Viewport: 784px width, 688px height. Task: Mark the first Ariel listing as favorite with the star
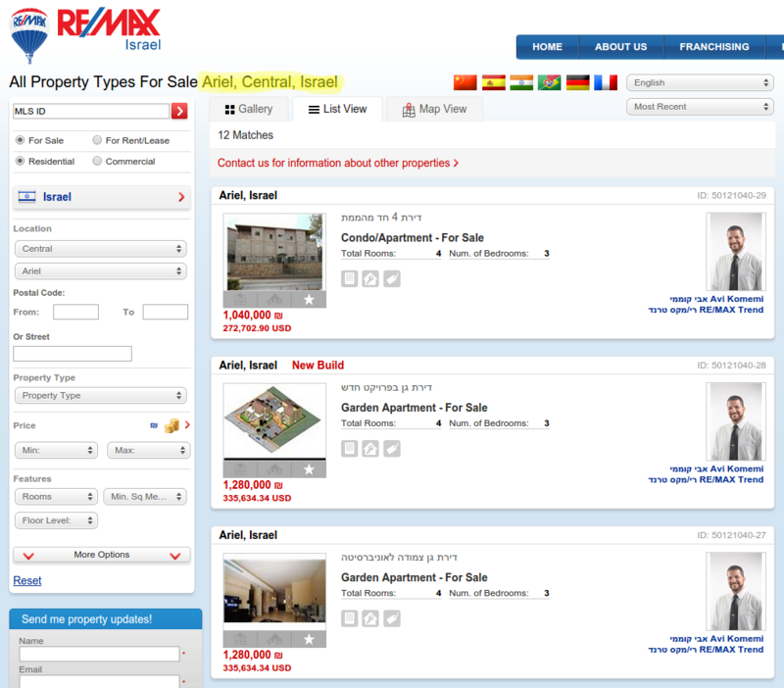(309, 300)
